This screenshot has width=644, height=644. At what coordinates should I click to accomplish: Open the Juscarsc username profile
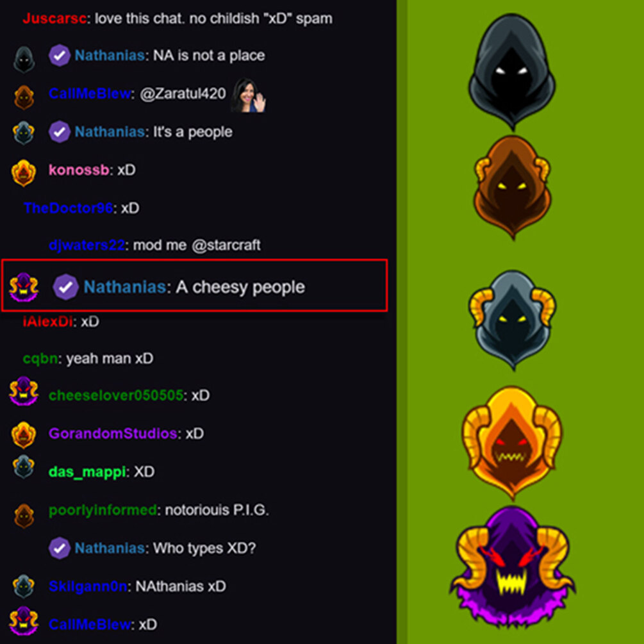(x=54, y=19)
